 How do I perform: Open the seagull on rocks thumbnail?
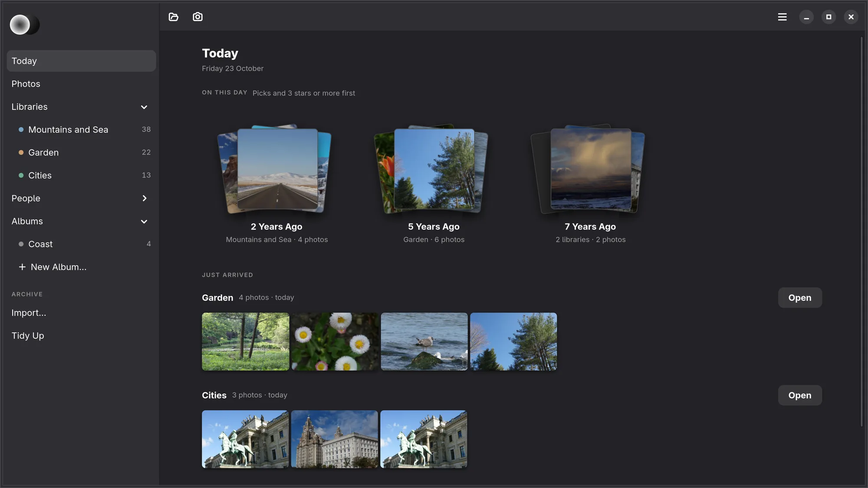click(424, 341)
